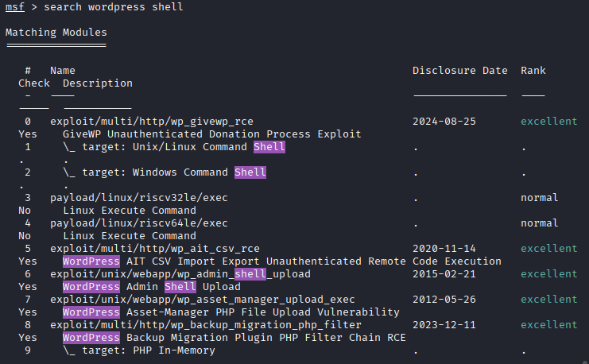Click the PHP In-Memory target line

138,350
